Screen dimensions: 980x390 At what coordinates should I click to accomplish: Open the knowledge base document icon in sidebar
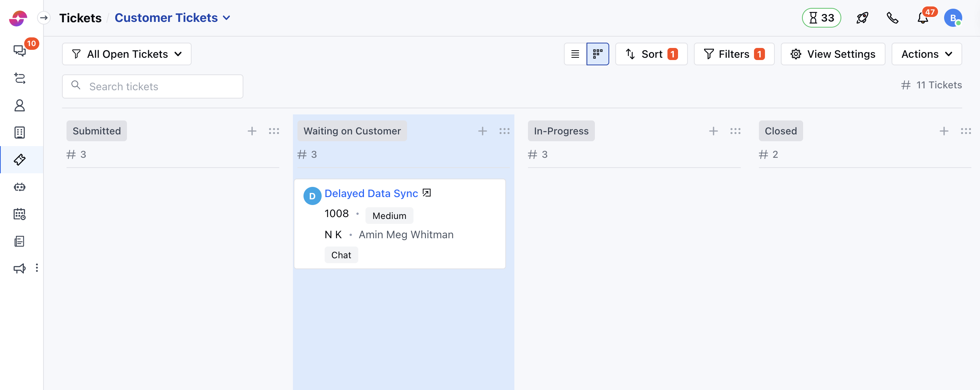pyautogui.click(x=19, y=241)
